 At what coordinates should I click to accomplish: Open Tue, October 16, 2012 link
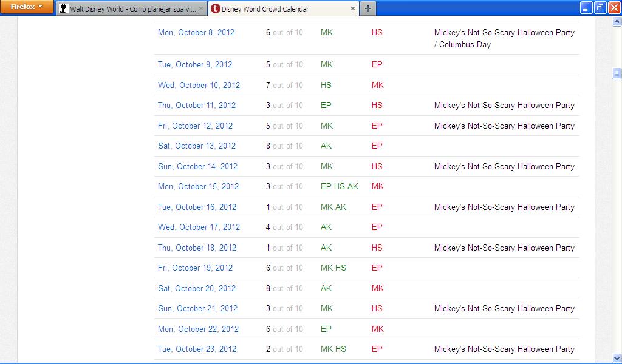(197, 207)
